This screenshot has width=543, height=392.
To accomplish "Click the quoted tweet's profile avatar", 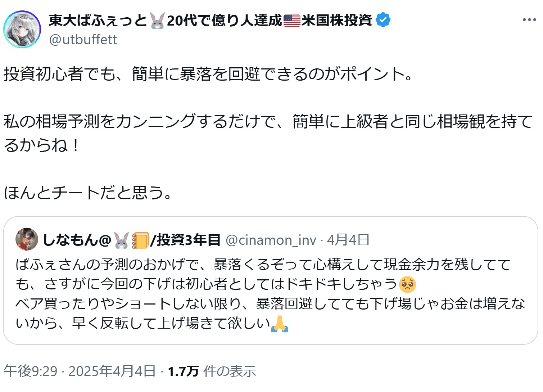I will [x=27, y=239].
